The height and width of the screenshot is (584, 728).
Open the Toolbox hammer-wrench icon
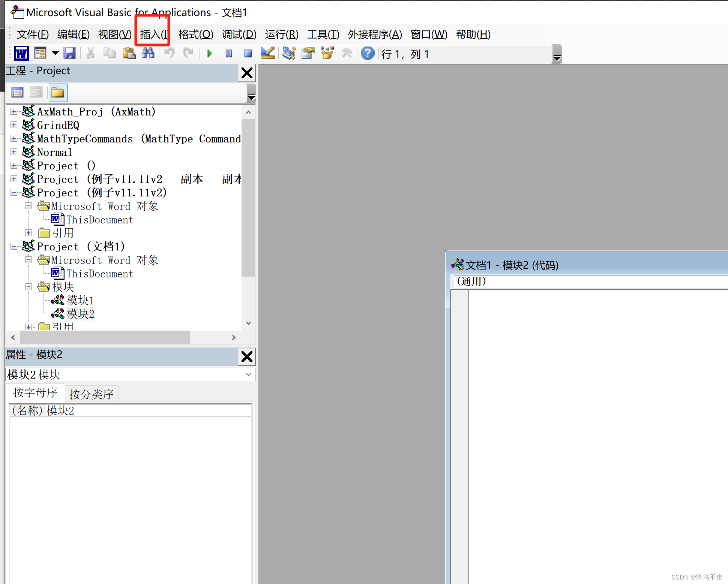pos(347,53)
